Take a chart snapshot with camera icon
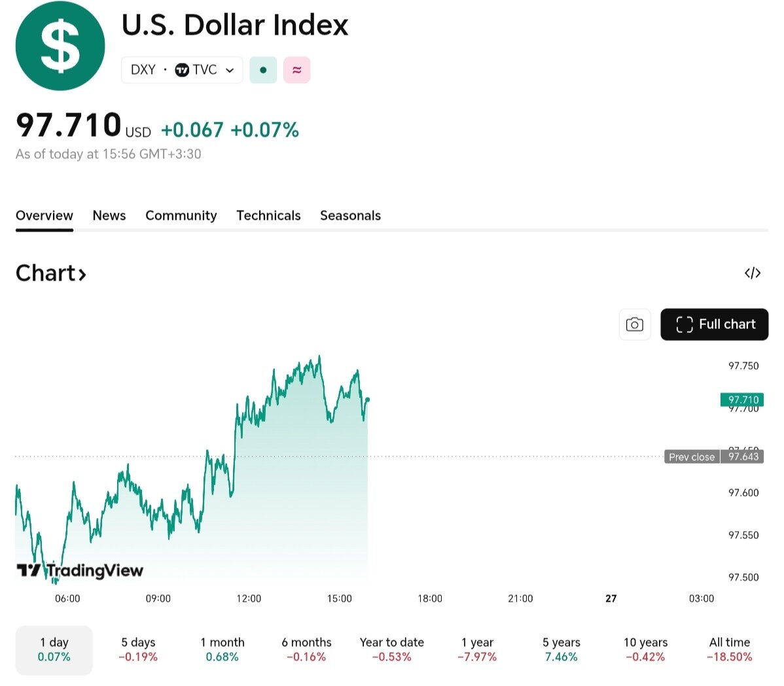 tap(634, 324)
